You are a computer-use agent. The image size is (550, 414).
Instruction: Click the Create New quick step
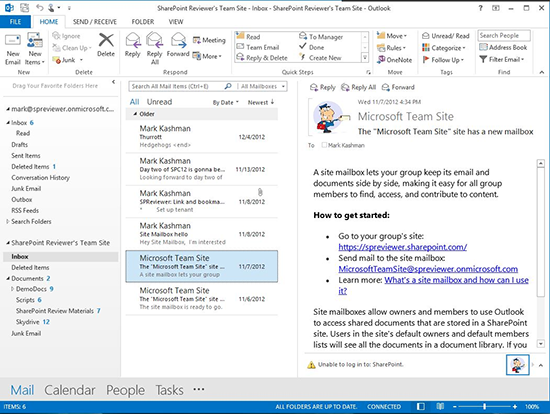tap(320, 58)
